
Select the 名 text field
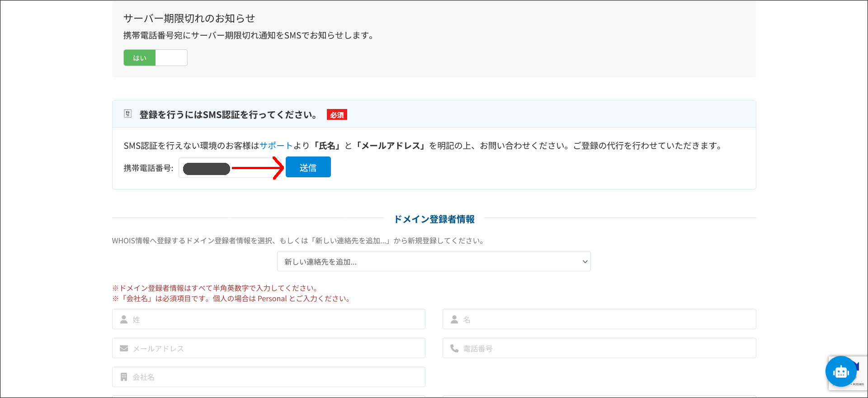pyautogui.click(x=606, y=319)
